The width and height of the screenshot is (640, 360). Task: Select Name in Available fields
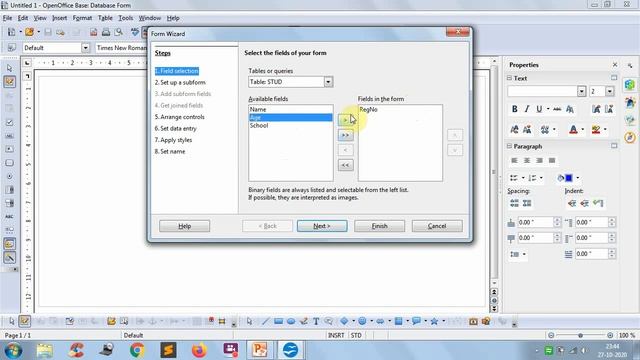coord(290,109)
